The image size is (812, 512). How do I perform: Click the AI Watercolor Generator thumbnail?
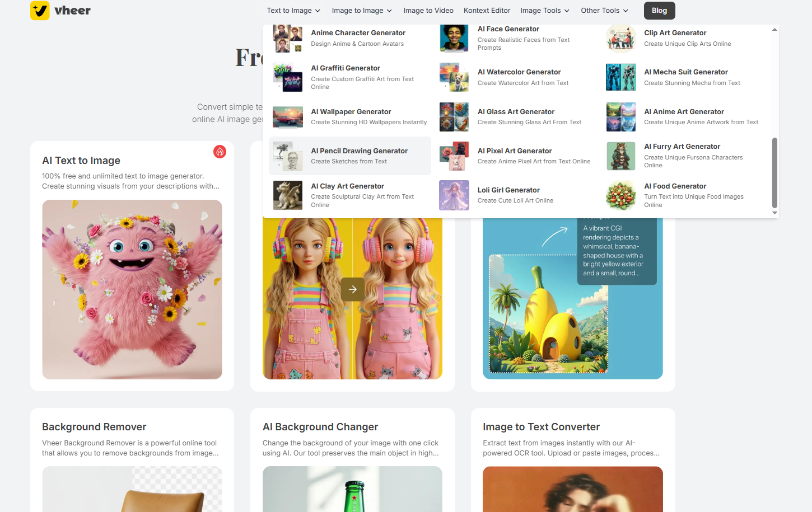(x=454, y=77)
